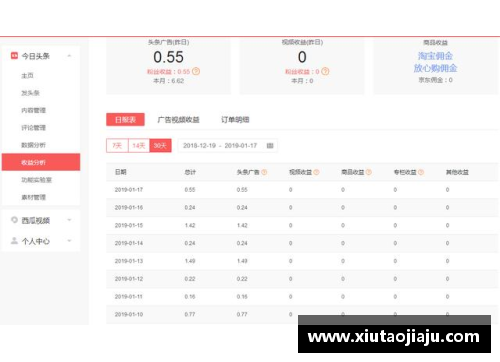Expand the 西瓜视频 sidebar section chevron
The height and width of the screenshot is (362, 500).
click(69, 220)
